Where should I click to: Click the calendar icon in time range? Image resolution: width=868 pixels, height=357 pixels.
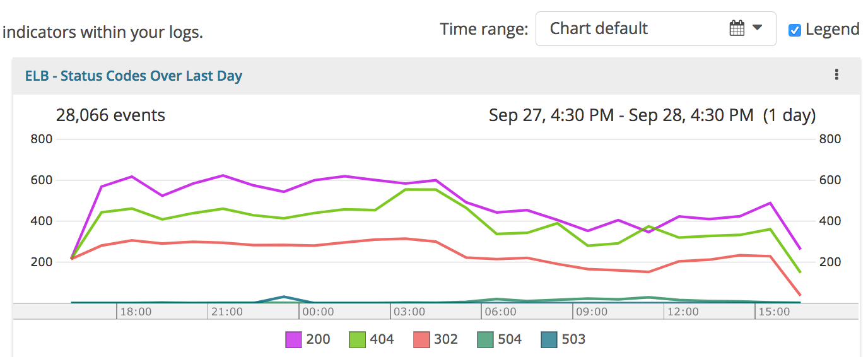736,28
